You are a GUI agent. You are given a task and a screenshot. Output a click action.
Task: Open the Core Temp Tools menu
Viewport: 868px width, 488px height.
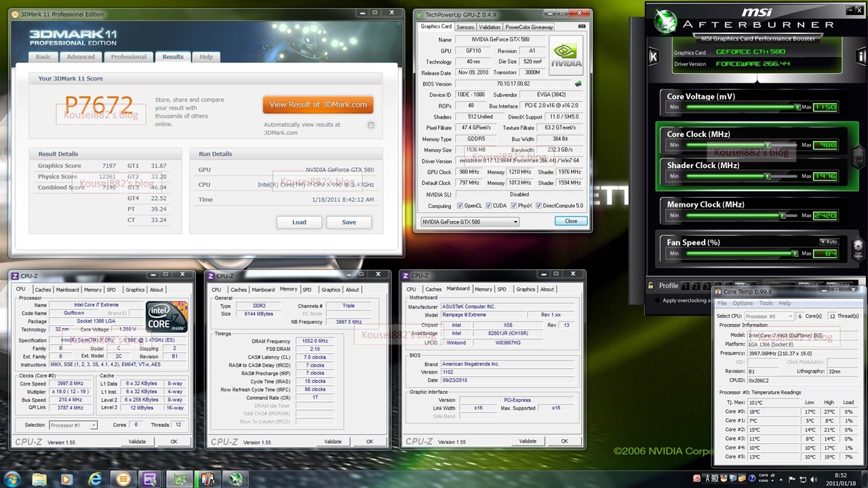(x=766, y=303)
